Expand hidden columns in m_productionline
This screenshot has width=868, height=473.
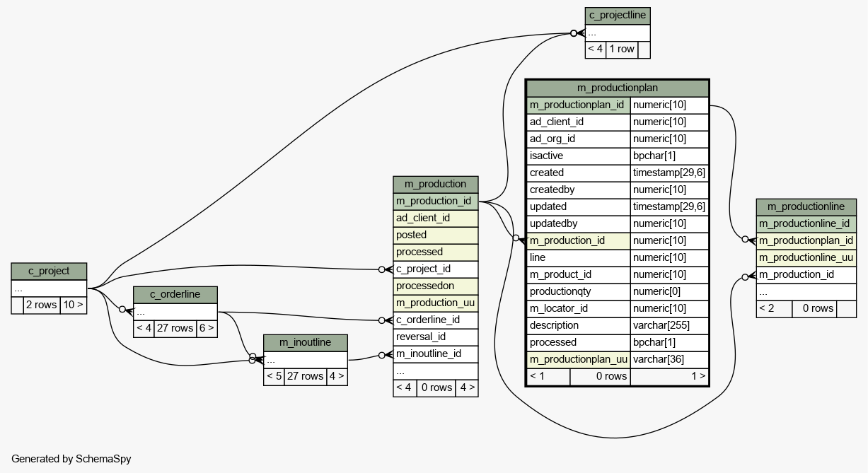(806, 291)
